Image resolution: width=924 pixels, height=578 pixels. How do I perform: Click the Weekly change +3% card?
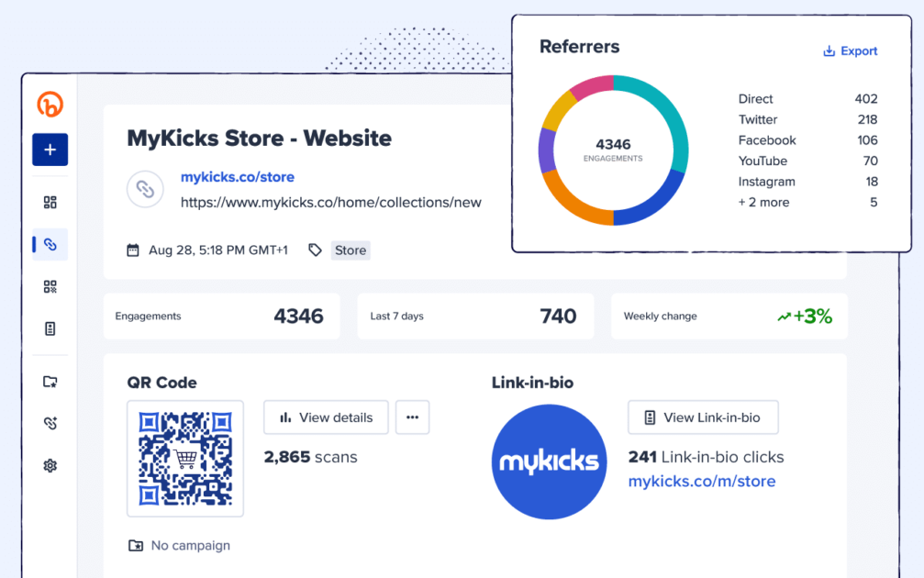[729, 317]
